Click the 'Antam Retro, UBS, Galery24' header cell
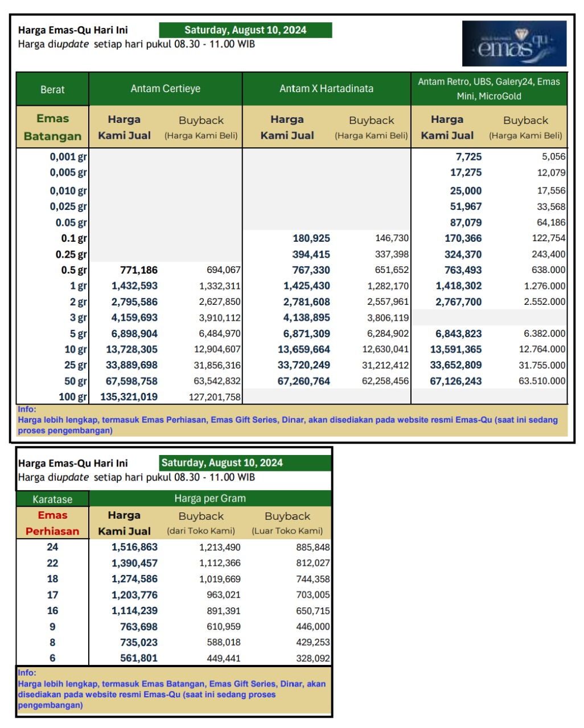 coord(489,89)
